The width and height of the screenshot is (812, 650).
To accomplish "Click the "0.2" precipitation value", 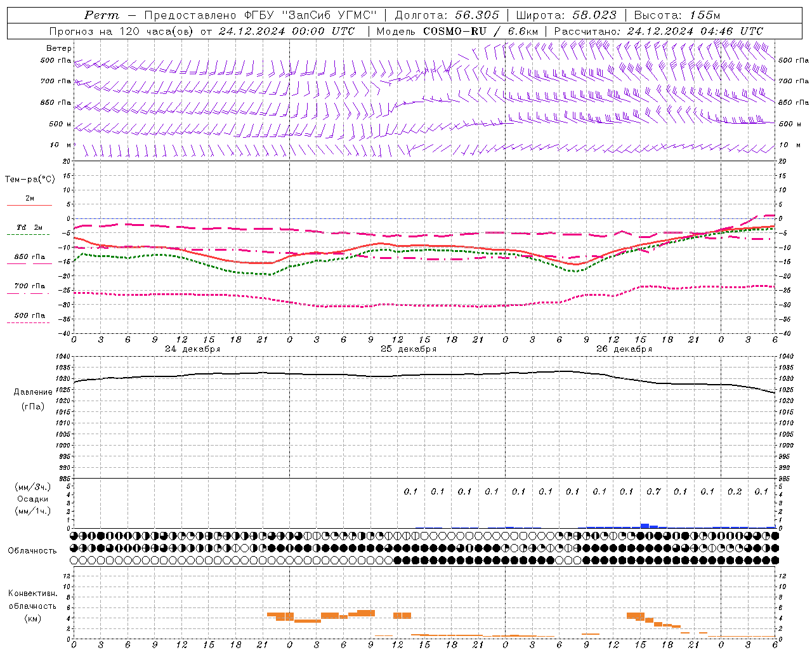I will pyautogui.click(x=735, y=491).
